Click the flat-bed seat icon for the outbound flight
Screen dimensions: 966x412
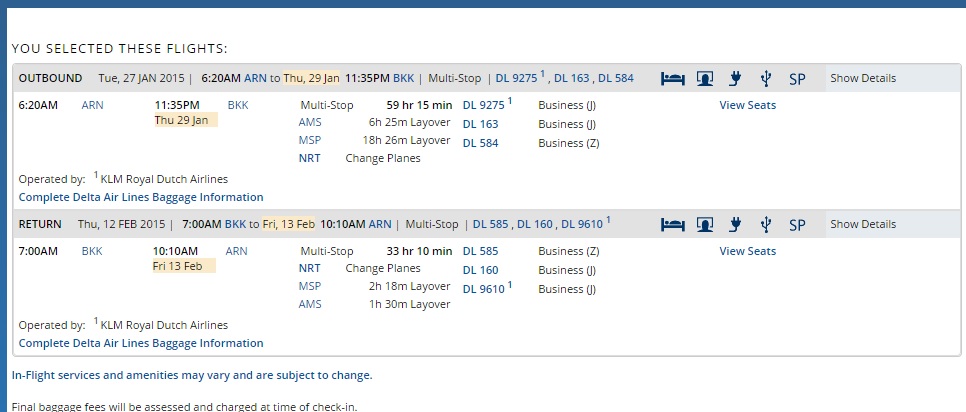672,78
